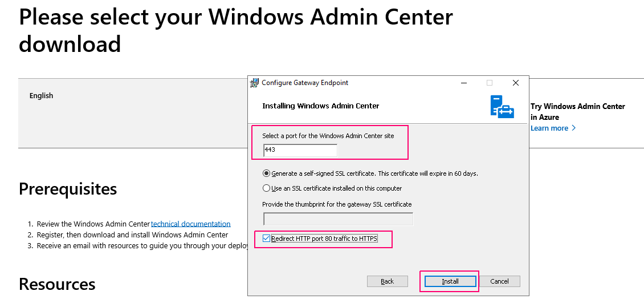Click the installer icon in dialog title bar

(254, 83)
